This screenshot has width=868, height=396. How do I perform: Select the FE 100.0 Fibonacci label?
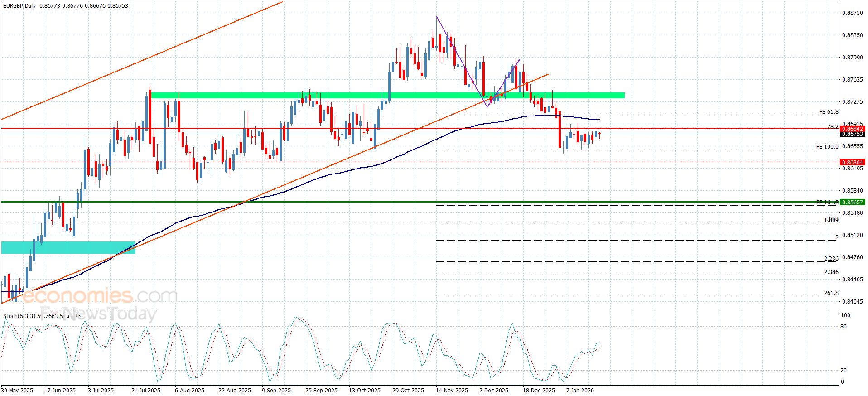click(x=827, y=147)
